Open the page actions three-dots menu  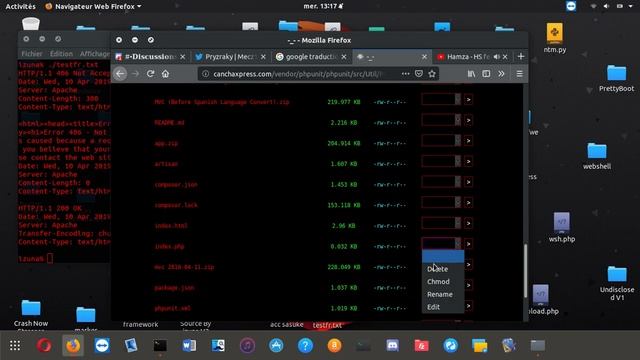click(x=405, y=74)
